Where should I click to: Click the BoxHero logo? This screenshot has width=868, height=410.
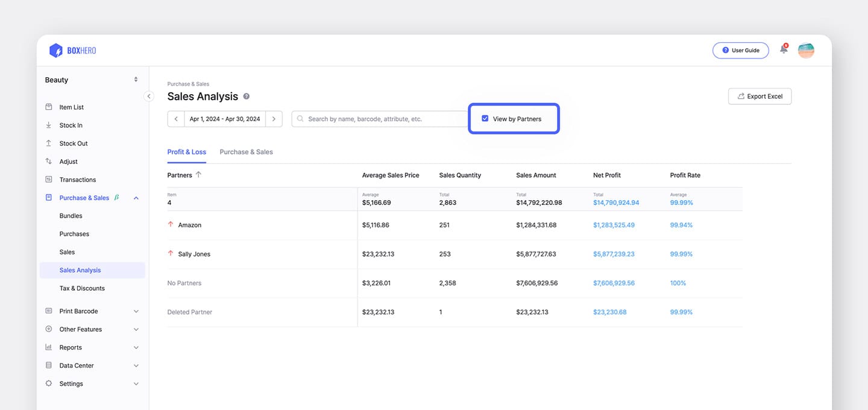[72, 51]
